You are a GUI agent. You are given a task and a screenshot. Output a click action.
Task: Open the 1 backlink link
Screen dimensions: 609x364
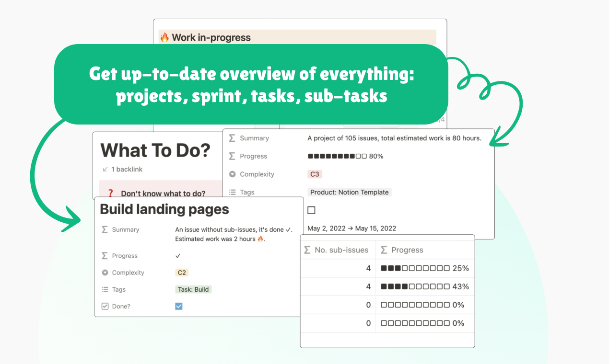pos(127,169)
